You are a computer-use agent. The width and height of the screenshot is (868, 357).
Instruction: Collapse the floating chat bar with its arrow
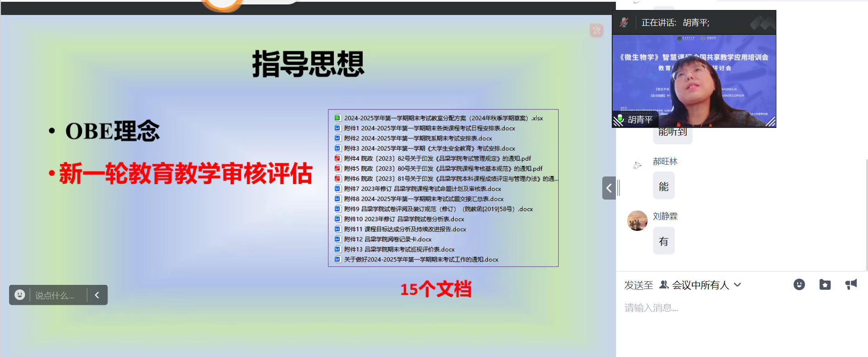click(97, 295)
